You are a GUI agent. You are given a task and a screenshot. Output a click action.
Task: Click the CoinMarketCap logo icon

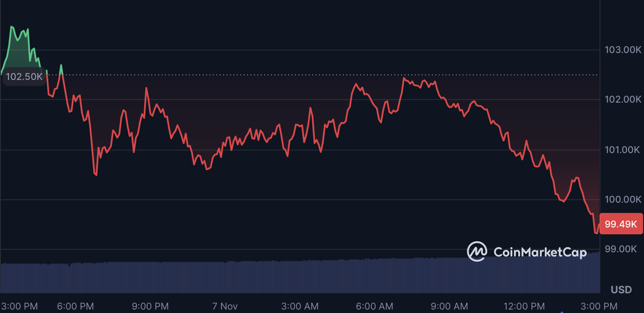tap(477, 251)
